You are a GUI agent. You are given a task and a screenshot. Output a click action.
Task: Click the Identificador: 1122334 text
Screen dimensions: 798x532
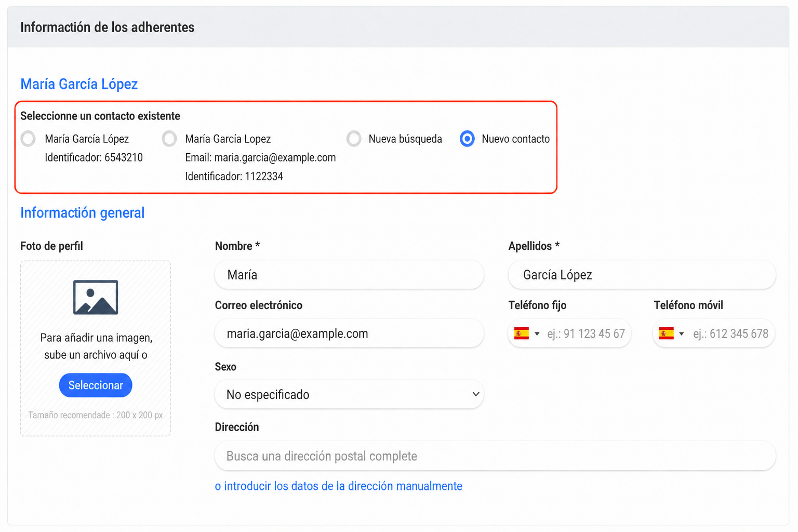tap(234, 176)
